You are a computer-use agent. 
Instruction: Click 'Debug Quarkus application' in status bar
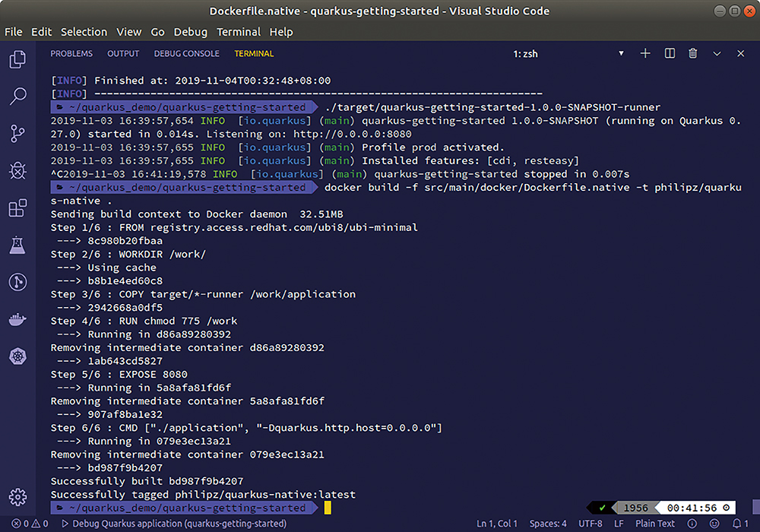(173, 524)
